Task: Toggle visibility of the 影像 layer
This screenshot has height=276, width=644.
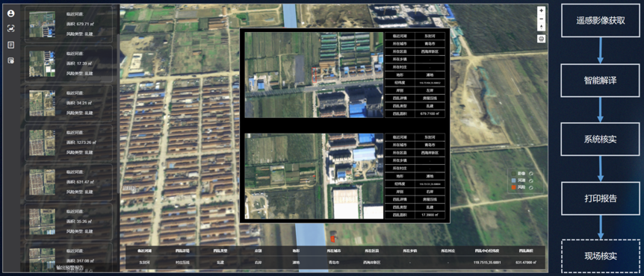Action: (x=530, y=173)
